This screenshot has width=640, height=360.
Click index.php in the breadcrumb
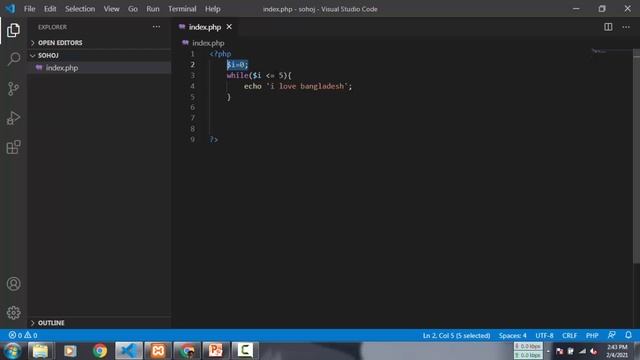tap(208, 43)
